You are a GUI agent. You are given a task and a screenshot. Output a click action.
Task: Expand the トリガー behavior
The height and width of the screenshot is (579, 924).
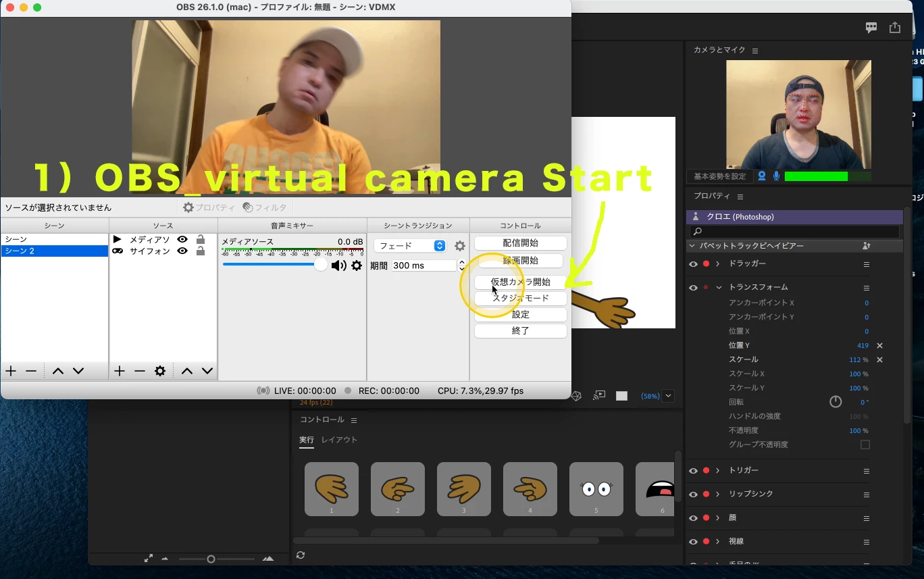click(718, 470)
